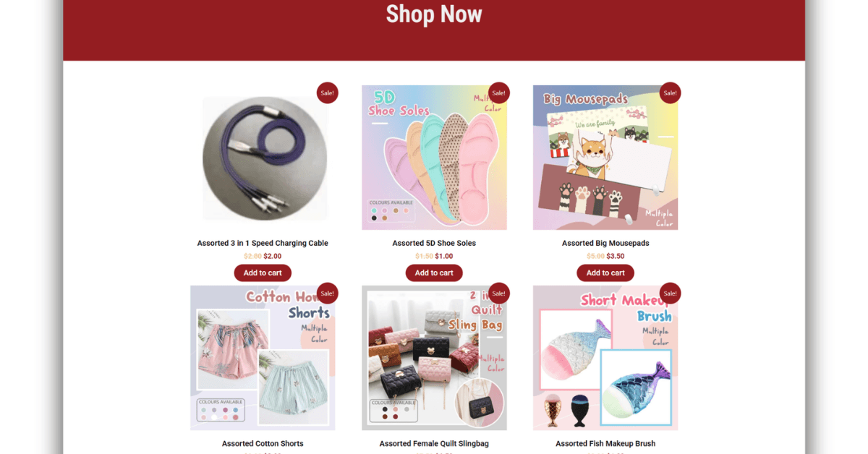
Task: Click Sale badge on Charging Cable product
Action: pos(328,93)
